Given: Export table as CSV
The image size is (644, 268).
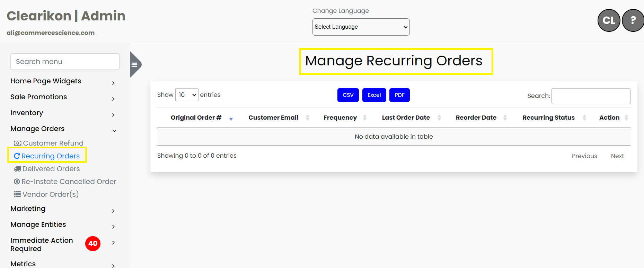Looking at the screenshot, I should (x=348, y=95).
